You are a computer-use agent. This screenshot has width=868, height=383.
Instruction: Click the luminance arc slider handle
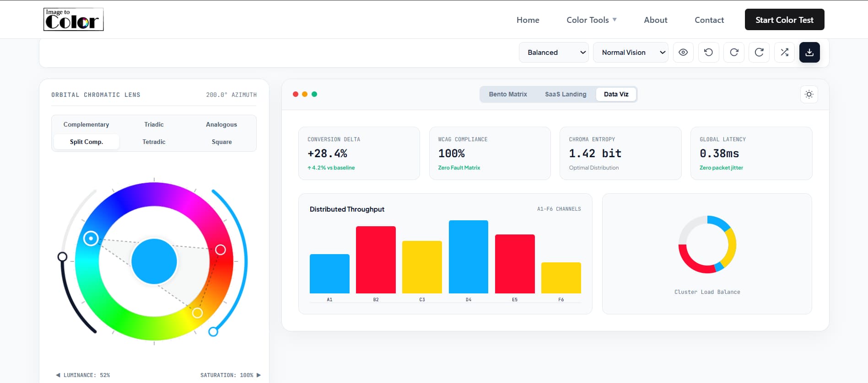pyautogui.click(x=62, y=257)
